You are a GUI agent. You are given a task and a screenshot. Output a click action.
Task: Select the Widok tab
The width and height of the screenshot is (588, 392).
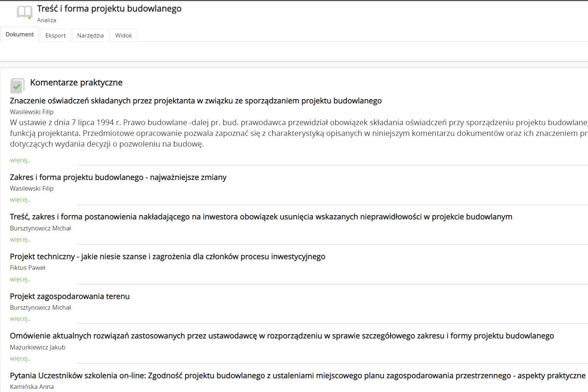point(123,35)
